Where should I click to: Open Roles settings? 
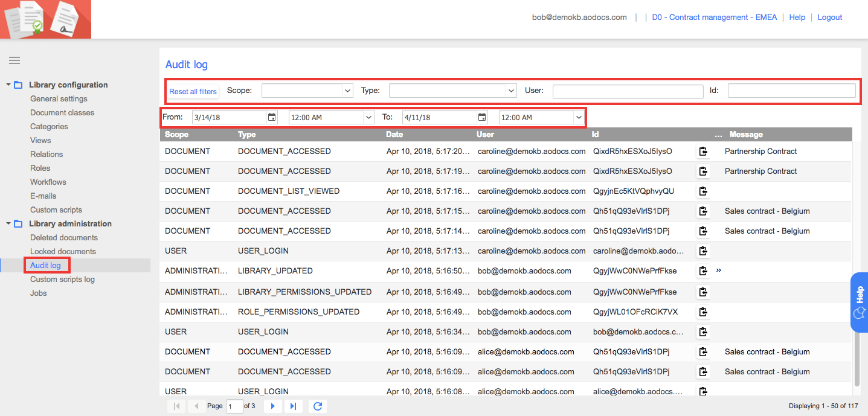(x=40, y=168)
